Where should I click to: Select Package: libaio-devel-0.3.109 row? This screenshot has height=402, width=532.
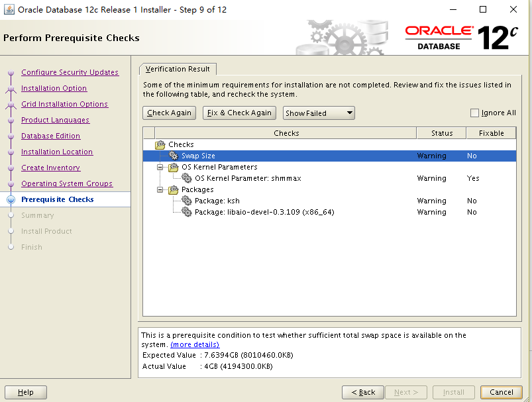(x=329, y=212)
